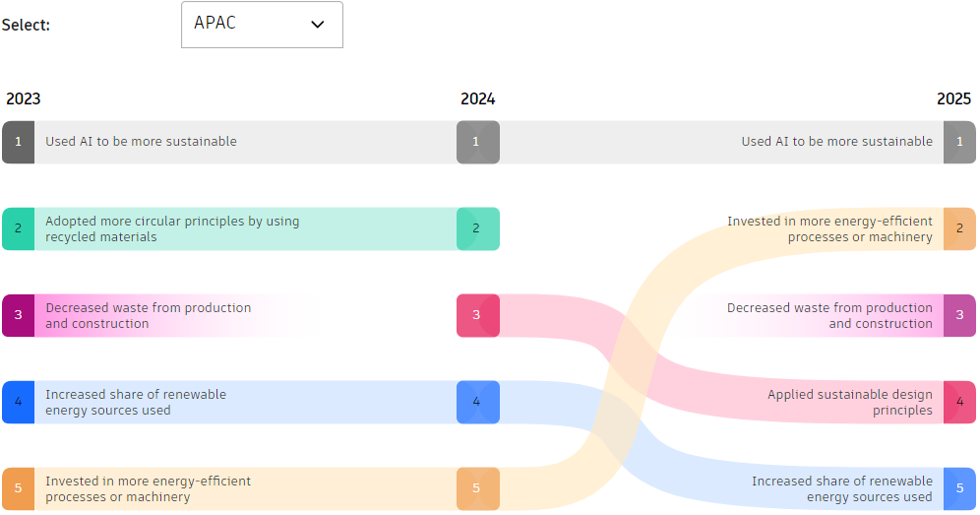Click 'Adopted more circular principles' bar label
Screen dimensions: 980x515
(172, 228)
